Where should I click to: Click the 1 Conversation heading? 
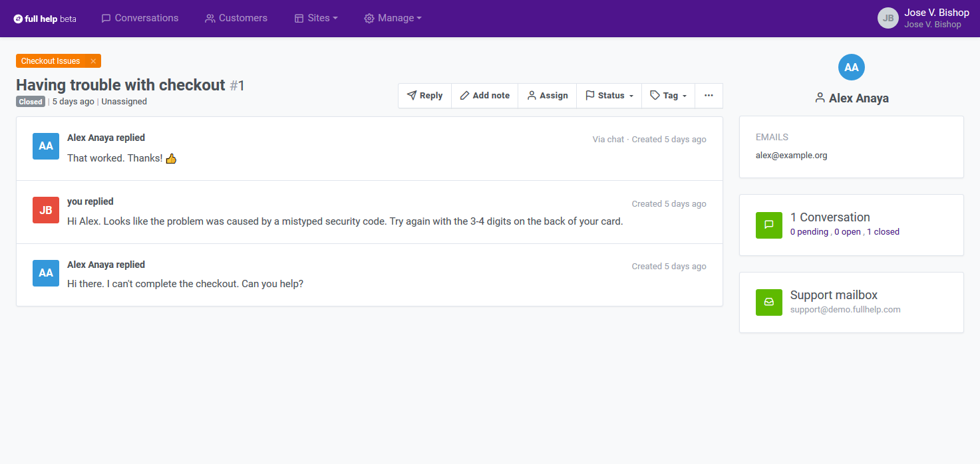(x=830, y=217)
